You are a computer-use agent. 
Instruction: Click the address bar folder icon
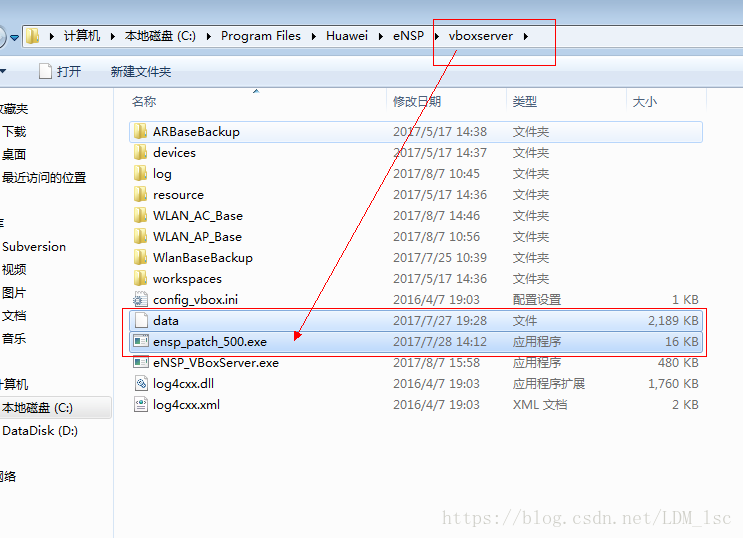(32, 36)
